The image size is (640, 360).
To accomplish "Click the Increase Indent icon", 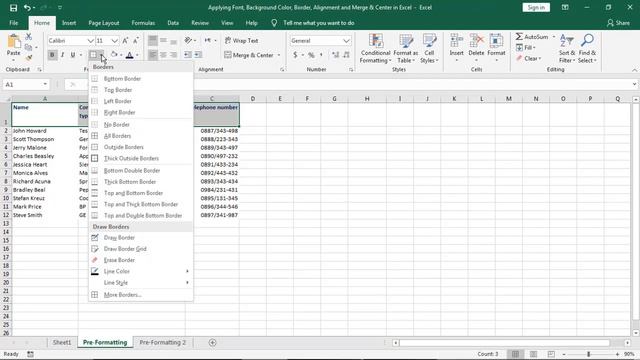I will coord(198,55).
